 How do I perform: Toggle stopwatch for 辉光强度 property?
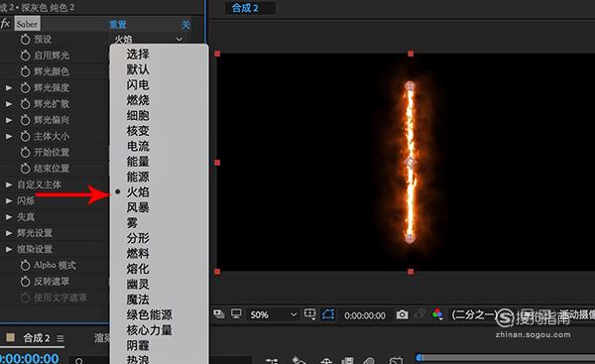pyautogui.click(x=25, y=87)
